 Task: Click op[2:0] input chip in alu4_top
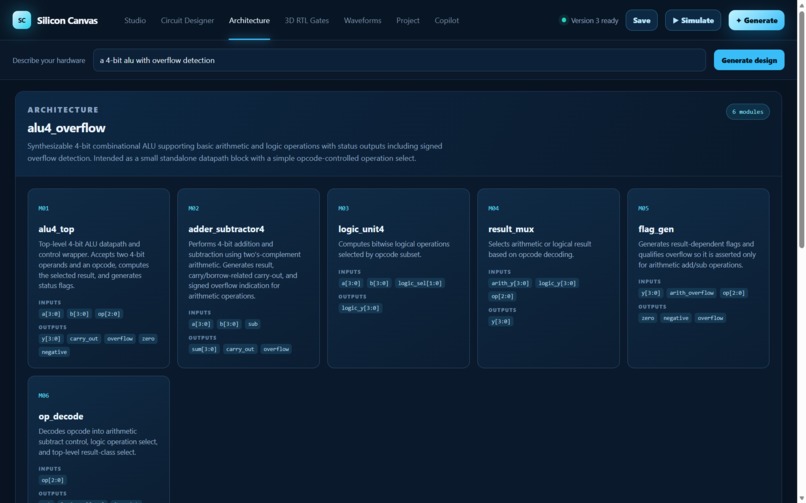109,314
